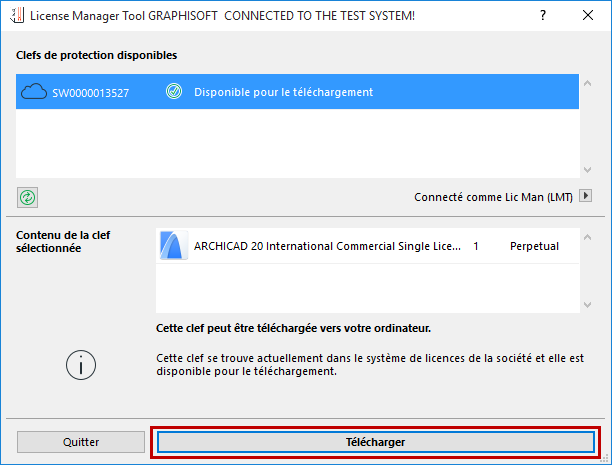Click the key list scroll up arrow
This screenshot has width=612, height=465.
587,84
